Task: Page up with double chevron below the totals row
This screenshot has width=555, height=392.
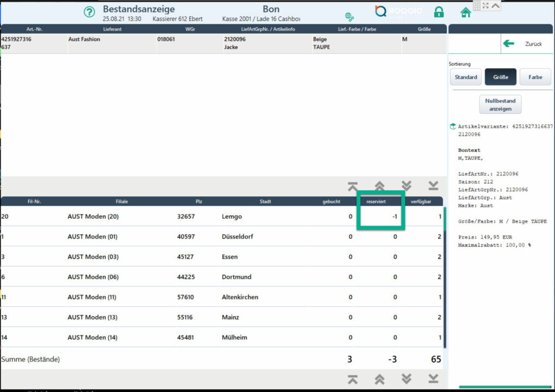Action: click(x=380, y=379)
